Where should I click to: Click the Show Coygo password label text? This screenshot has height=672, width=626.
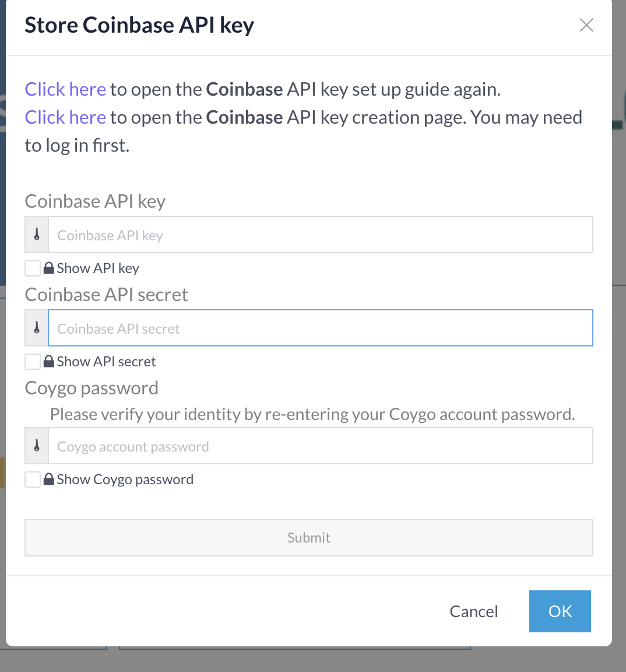click(125, 480)
